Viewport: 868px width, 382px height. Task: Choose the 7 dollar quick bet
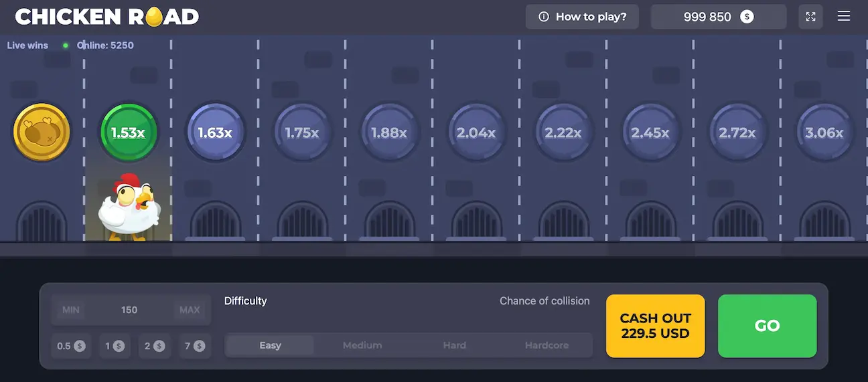coord(195,346)
